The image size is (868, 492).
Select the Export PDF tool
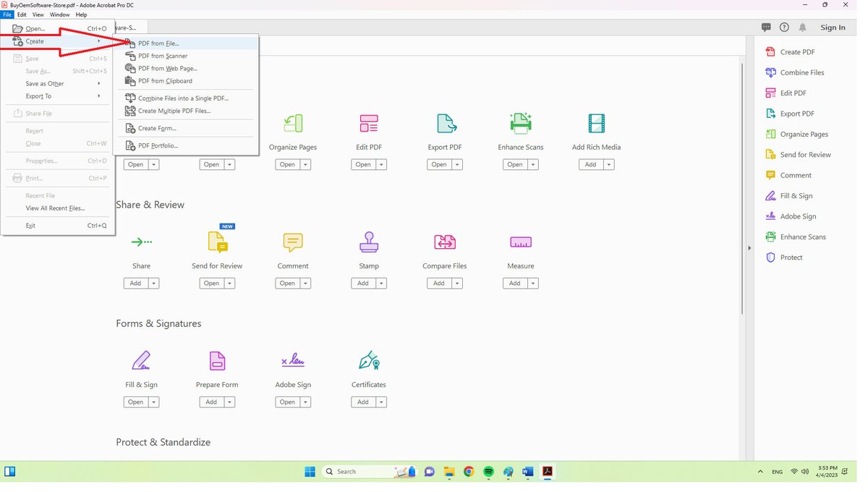coord(444,123)
